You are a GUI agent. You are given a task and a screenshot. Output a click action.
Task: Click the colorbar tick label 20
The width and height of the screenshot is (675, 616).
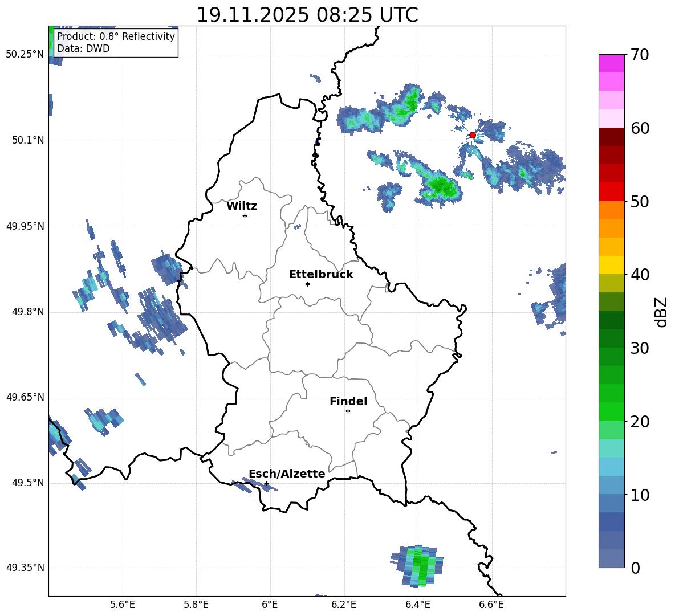coord(640,422)
